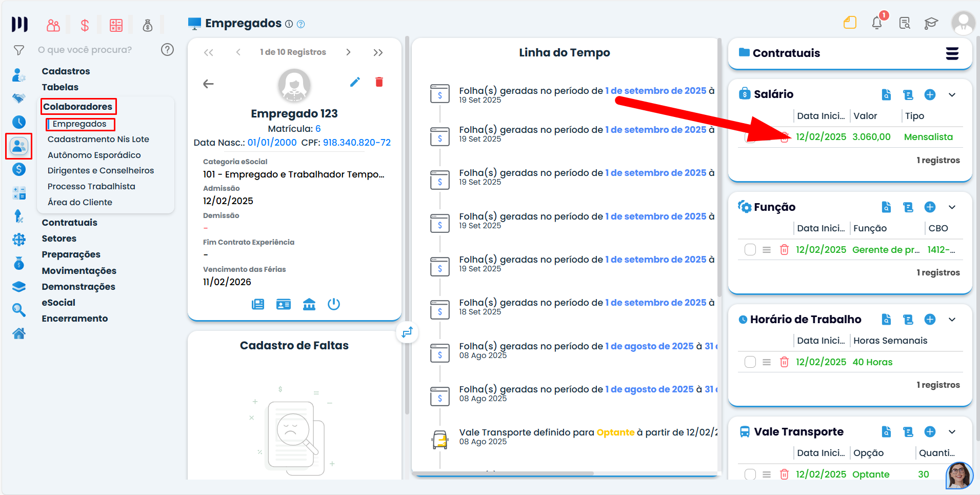
Task: Select the 40 Horas row checkbox
Action: click(750, 362)
